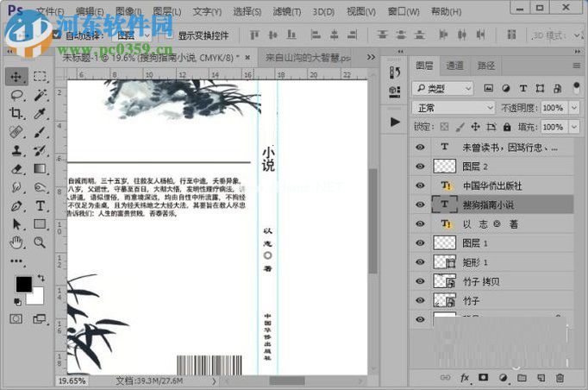Open the 图像(I) menu
The image size is (588, 390).
128,11
